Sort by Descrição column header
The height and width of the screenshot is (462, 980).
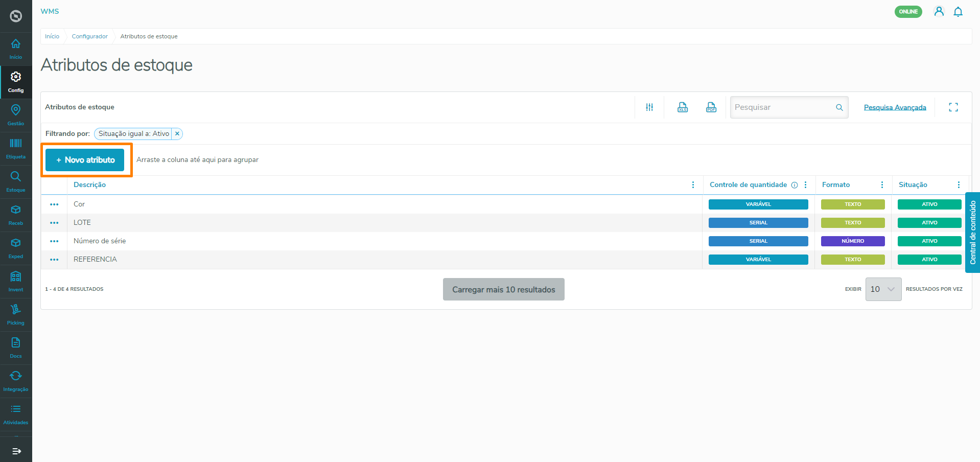[x=89, y=185]
